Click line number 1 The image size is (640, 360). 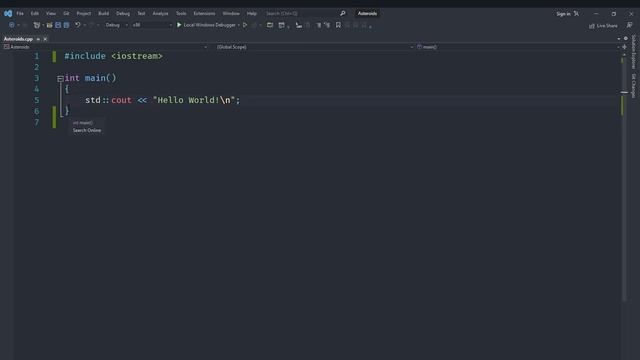(37, 56)
